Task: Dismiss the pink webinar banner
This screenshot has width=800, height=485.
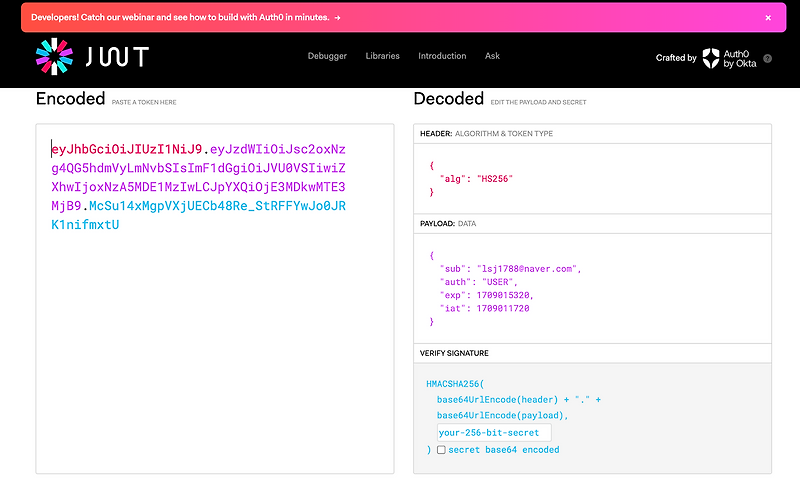Action: point(768,17)
